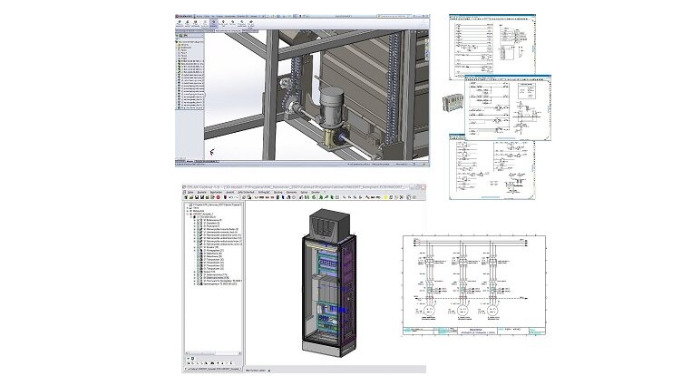Screen dimensions: 680x390
Task: Open the first menu in the EPLAN menu bar
Action: point(190,192)
